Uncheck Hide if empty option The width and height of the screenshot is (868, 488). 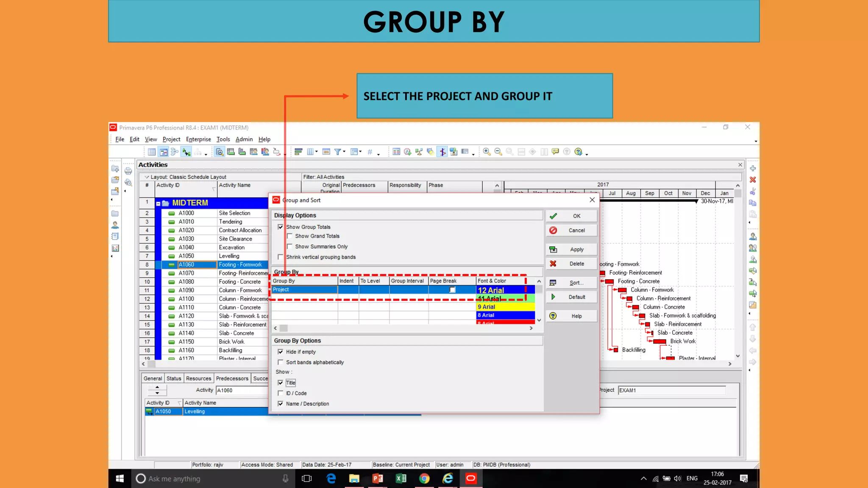point(281,352)
